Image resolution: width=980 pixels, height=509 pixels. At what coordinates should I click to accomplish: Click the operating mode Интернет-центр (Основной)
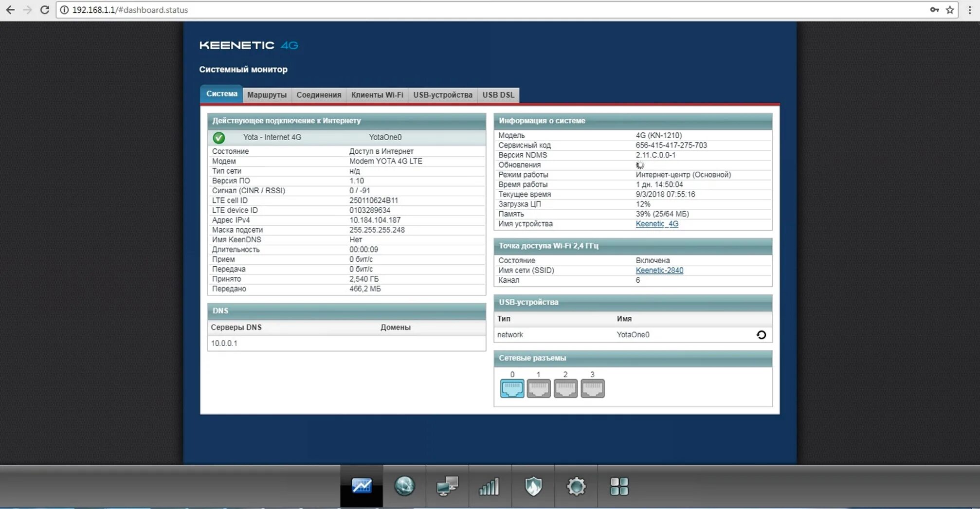(683, 175)
